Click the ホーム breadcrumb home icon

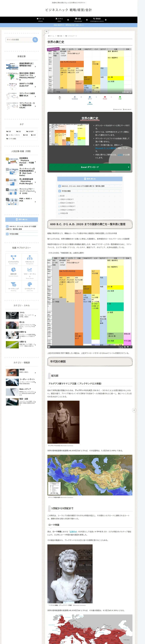tap(49, 36)
